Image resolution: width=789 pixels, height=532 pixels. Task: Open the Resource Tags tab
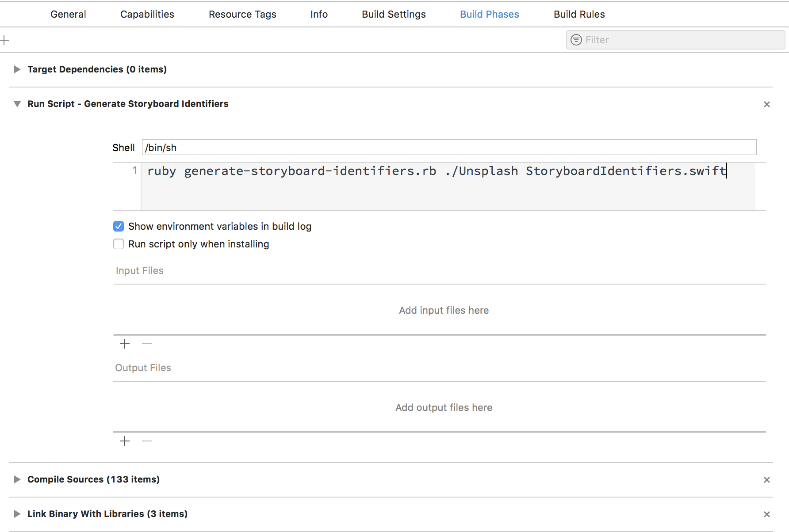[x=242, y=14]
